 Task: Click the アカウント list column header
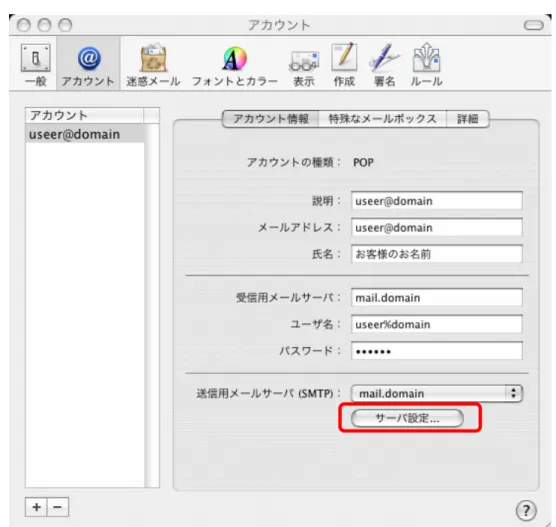pyautogui.click(x=84, y=116)
